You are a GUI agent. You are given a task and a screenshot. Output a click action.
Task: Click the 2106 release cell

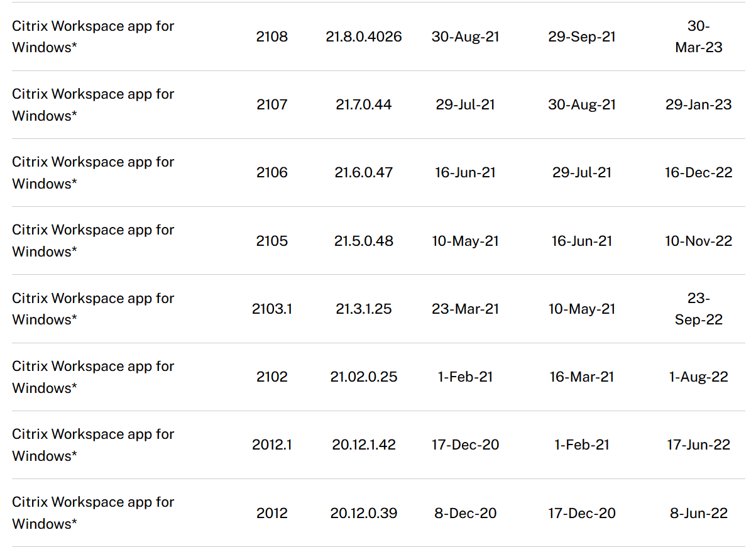pos(272,172)
